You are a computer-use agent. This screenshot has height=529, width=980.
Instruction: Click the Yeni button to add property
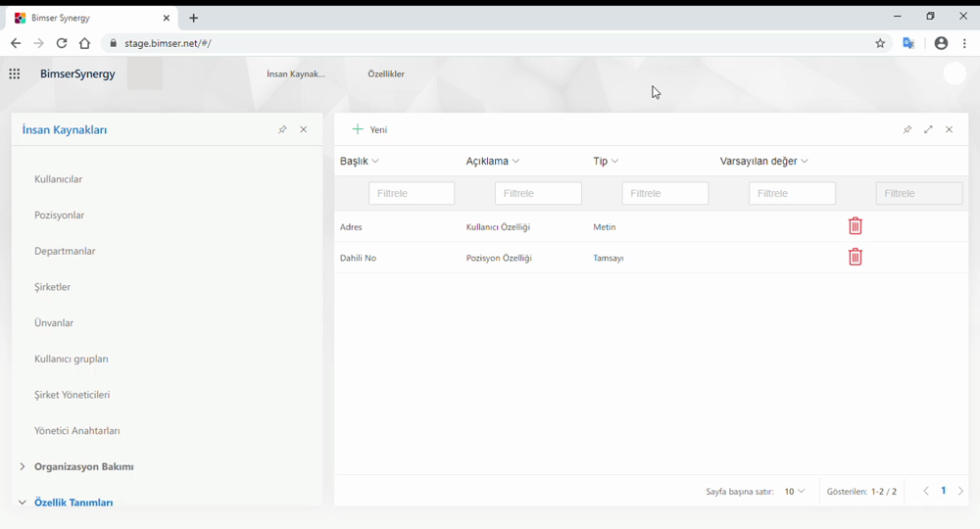pos(370,129)
